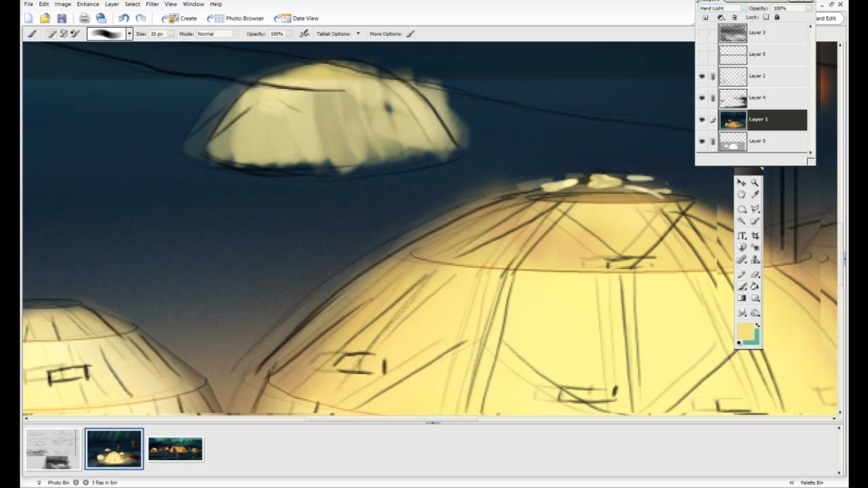Open the Layer menu
This screenshot has width=868, height=488.
tap(112, 4)
